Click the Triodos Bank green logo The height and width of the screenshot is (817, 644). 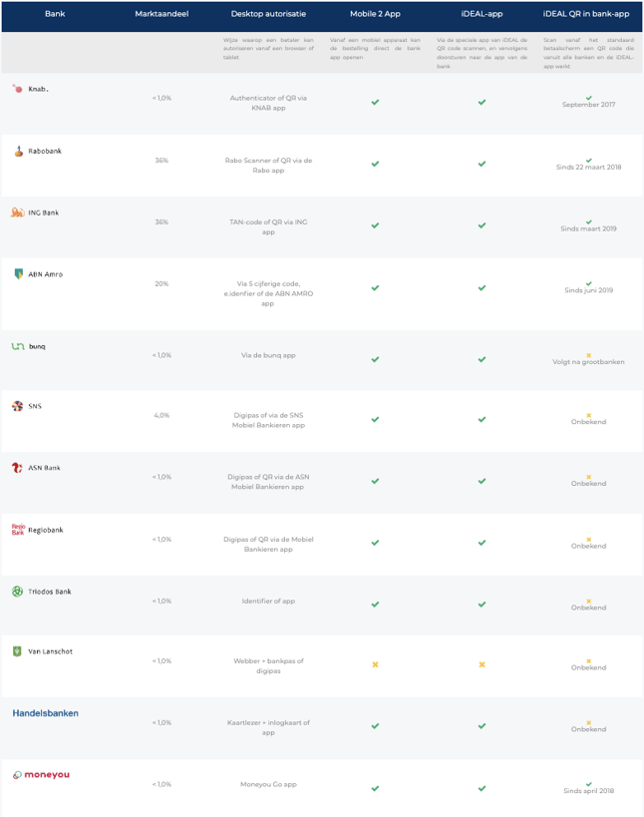(x=18, y=592)
